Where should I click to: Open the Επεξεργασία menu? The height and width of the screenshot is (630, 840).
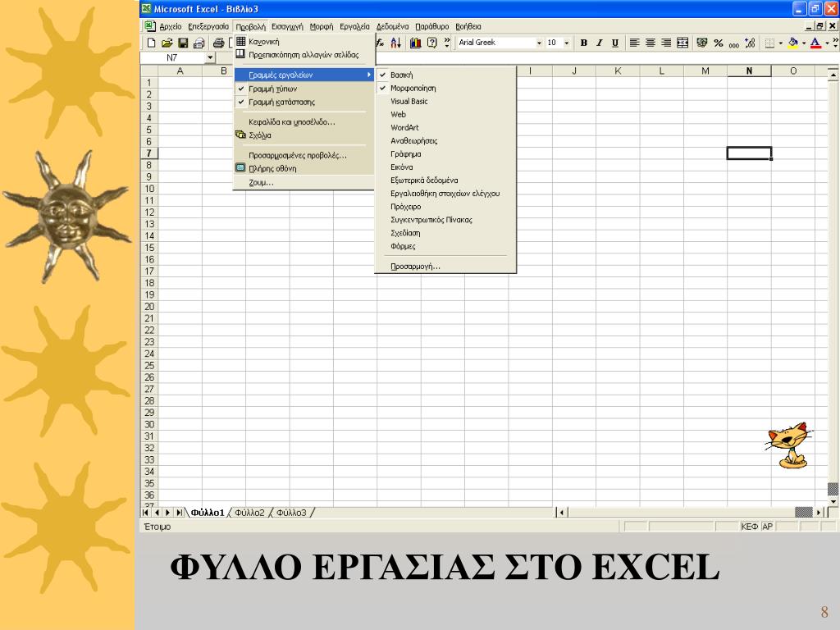208,26
